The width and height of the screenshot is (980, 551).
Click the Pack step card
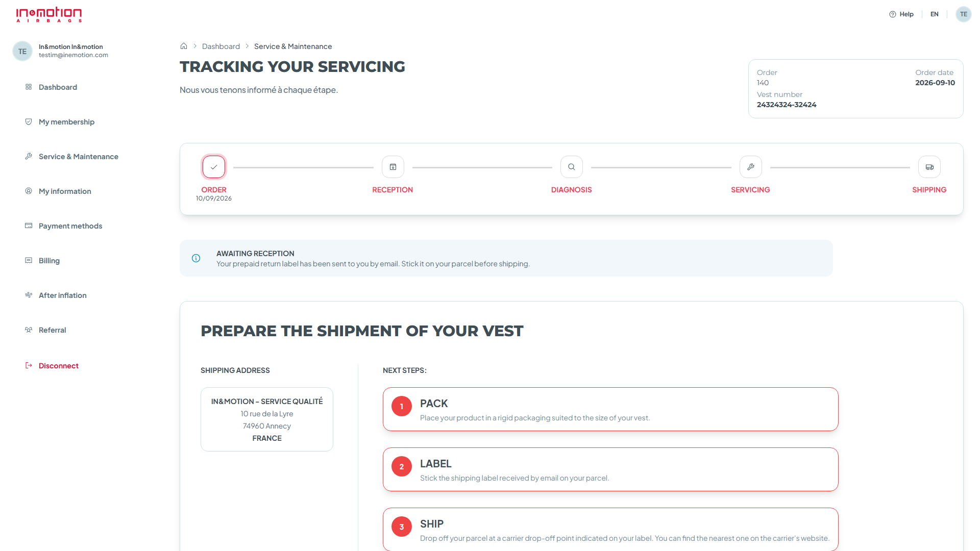point(610,409)
